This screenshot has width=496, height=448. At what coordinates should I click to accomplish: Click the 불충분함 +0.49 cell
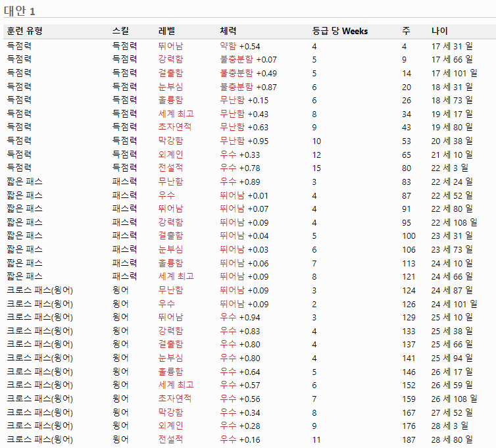tap(248, 73)
